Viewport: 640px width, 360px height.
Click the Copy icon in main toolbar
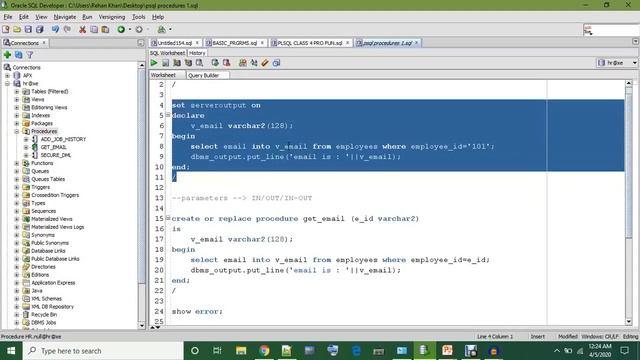click(94, 29)
